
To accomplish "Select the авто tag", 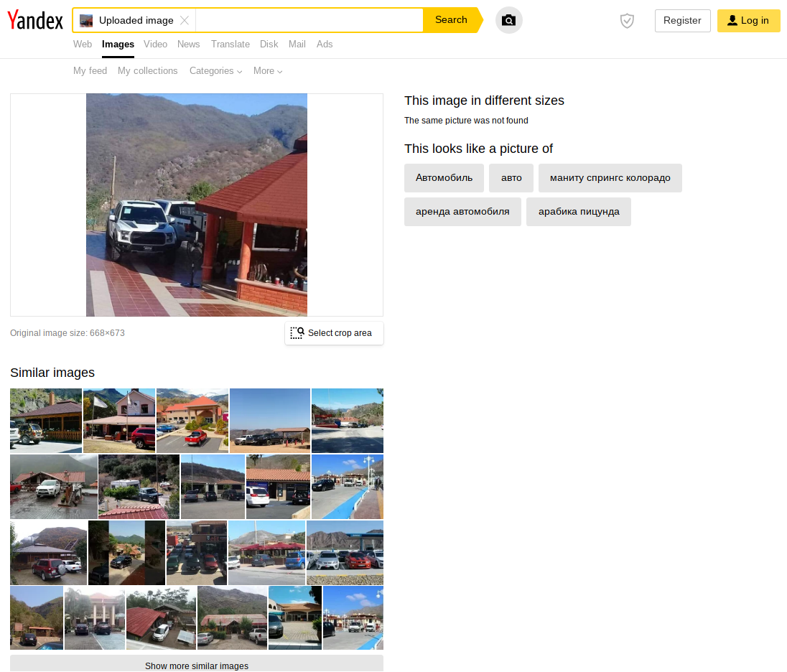I will click(x=511, y=178).
